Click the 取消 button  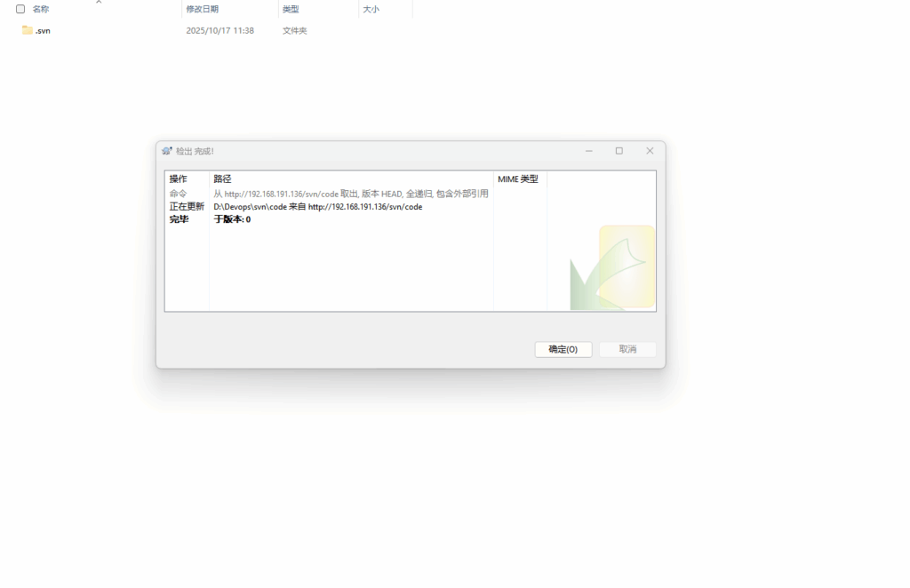click(x=627, y=349)
